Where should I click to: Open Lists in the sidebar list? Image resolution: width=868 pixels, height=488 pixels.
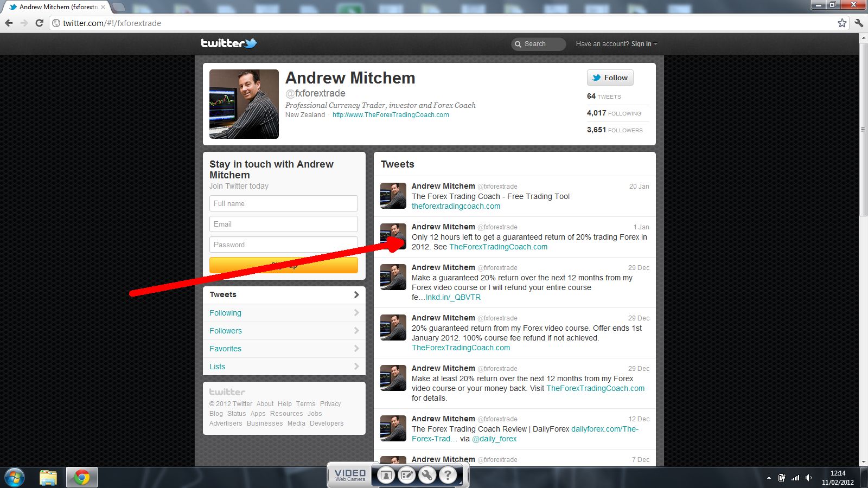point(284,367)
